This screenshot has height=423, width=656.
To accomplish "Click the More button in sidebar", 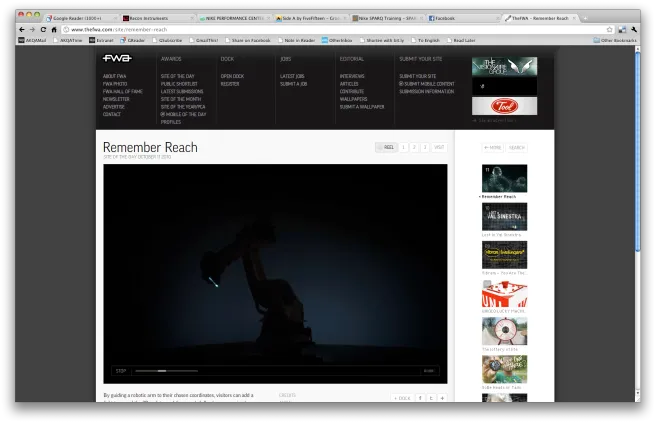I will click(x=492, y=148).
